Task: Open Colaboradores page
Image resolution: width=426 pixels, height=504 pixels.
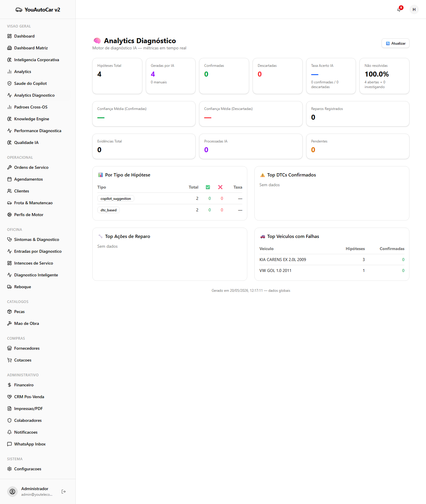Action: 38,420
